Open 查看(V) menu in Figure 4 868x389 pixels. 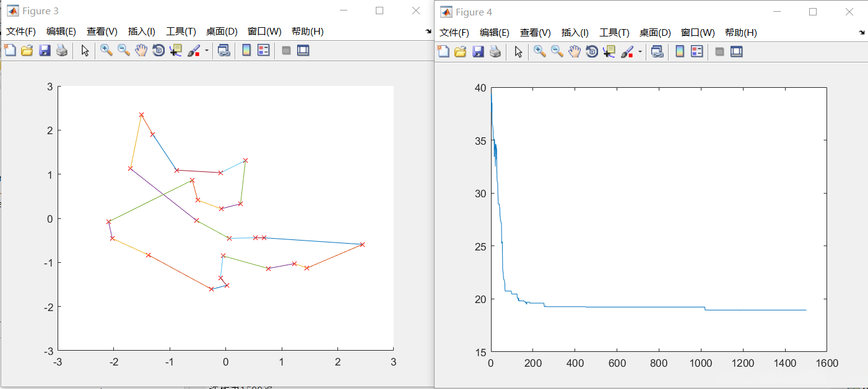tap(536, 33)
